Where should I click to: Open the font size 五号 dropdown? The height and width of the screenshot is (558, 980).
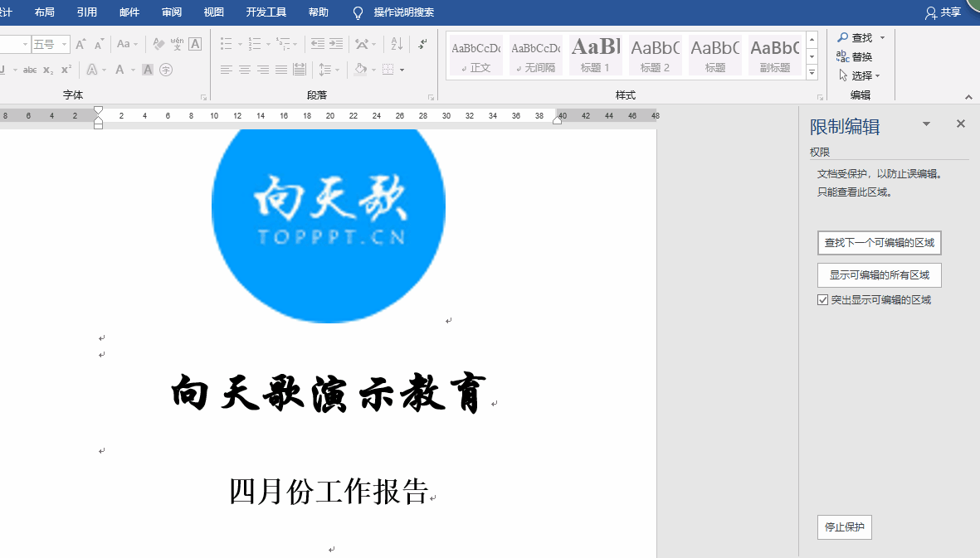click(x=64, y=44)
